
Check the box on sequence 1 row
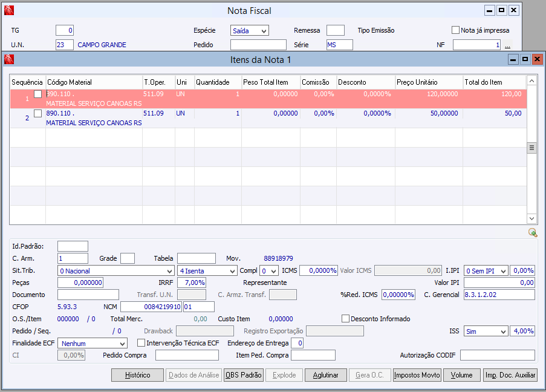click(x=37, y=94)
